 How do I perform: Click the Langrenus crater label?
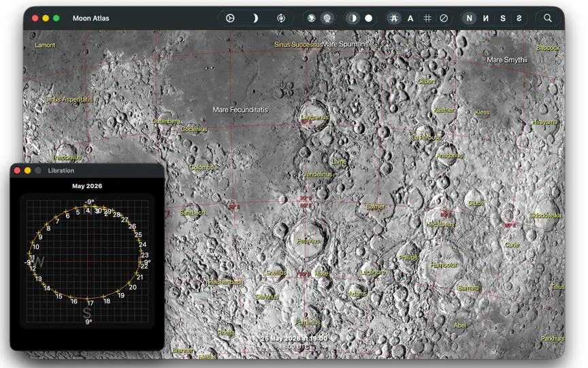tap(314, 117)
